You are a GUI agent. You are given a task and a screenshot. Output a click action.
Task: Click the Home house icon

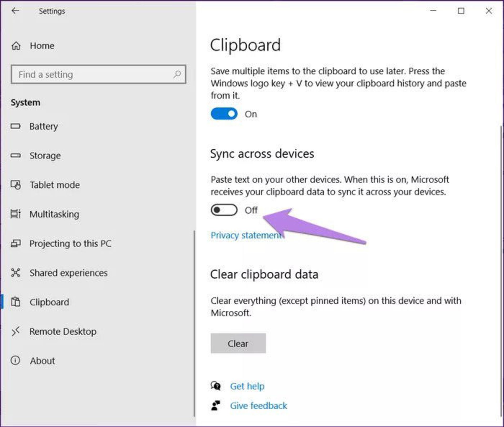pos(16,46)
